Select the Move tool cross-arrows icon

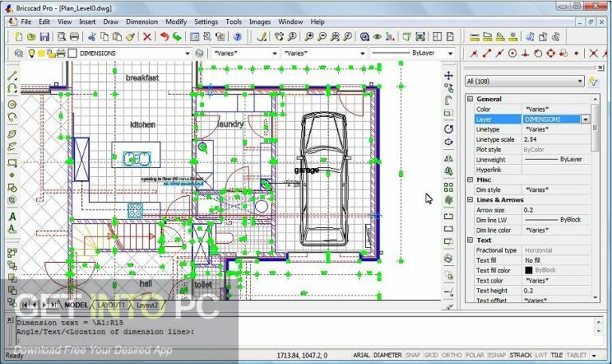pos(449,76)
